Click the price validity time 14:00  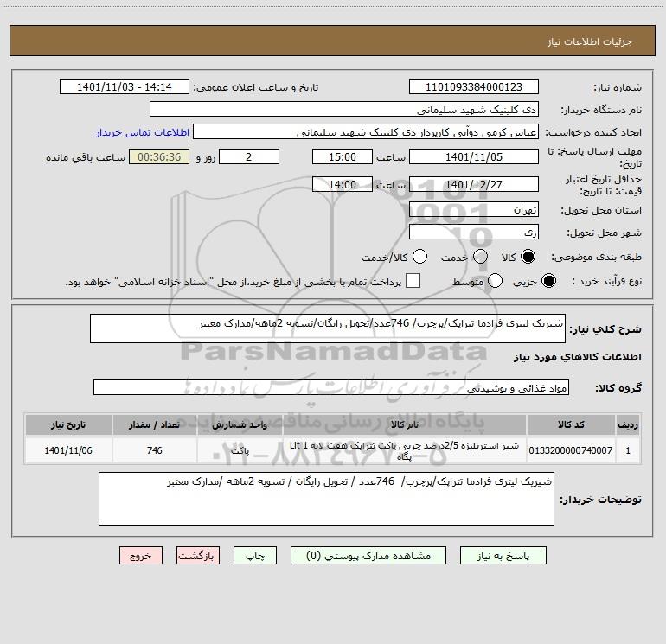pos(343,184)
